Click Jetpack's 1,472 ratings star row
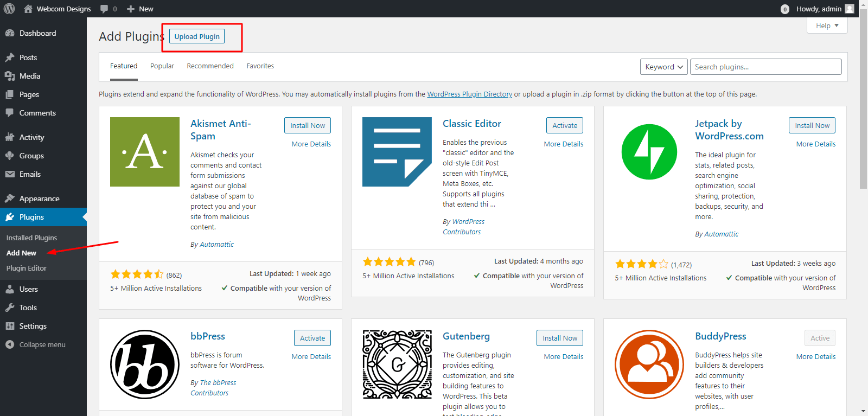This screenshot has width=868, height=416. (641, 264)
